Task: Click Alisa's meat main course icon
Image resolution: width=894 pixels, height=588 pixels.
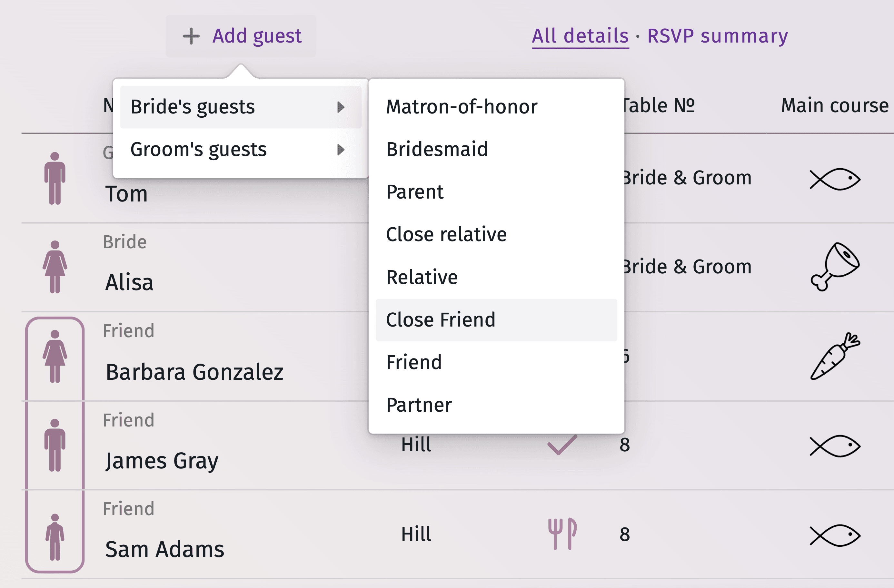Action: pyautogui.click(x=835, y=267)
